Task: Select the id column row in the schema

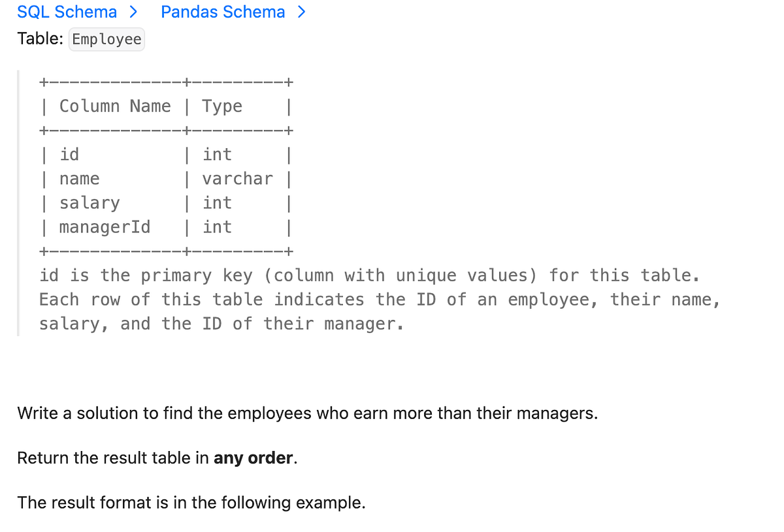Action: click(70, 155)
